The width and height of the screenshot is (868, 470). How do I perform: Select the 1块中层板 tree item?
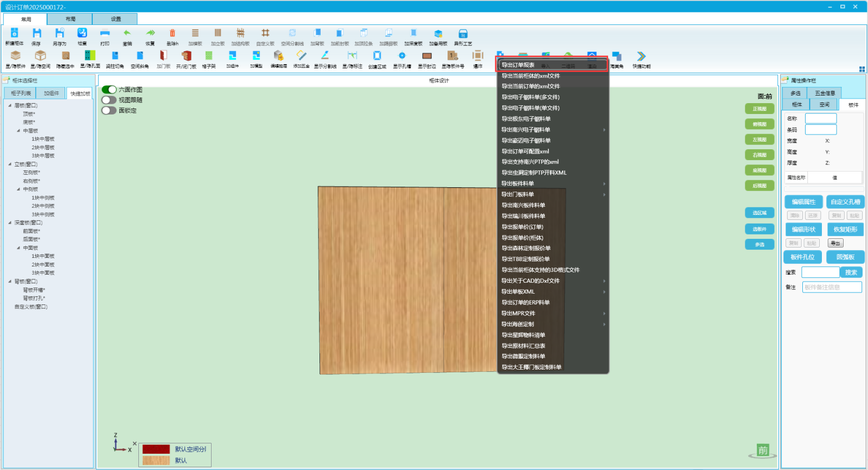[43, 139]
